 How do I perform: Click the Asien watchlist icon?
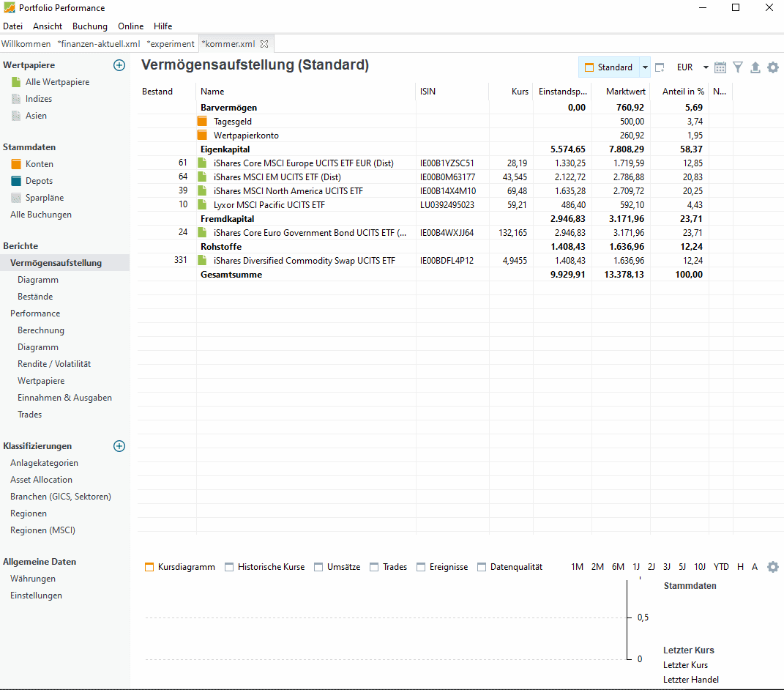pyautogui.click(x=16, y=116)
